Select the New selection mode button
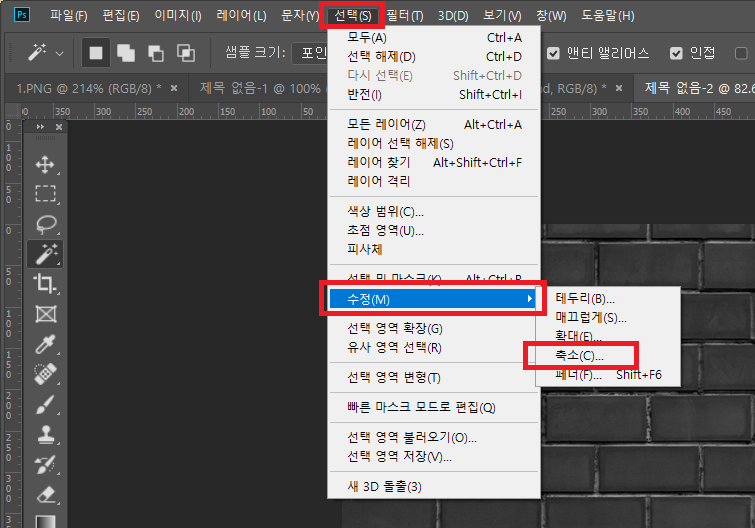The width and height of the screenshot is (755, 528). 97,52
